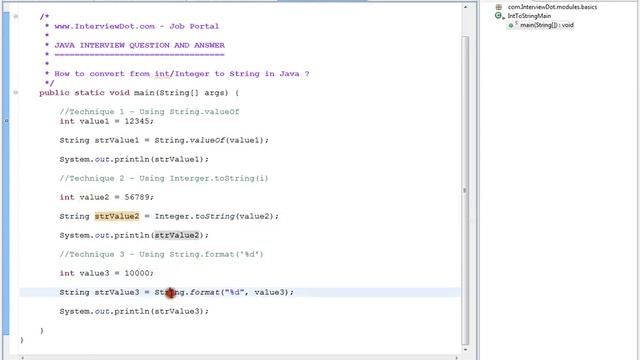Click the editor vertical scrollbar up arrow
This screenshot has height=360, width=640.
click(x=465, y=7)
